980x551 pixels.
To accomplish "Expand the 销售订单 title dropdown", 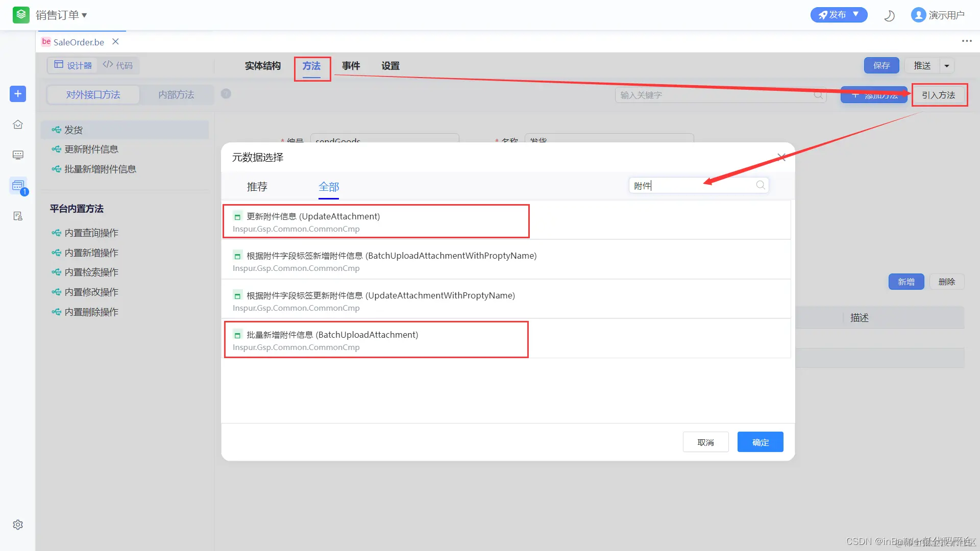I will 61,15.
